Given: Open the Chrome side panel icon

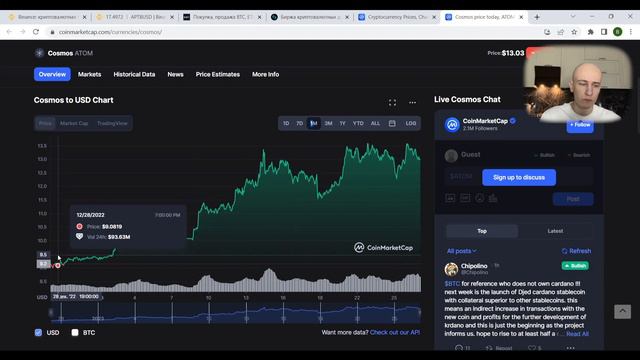Looking at the screenshot, I should [604, 32].
